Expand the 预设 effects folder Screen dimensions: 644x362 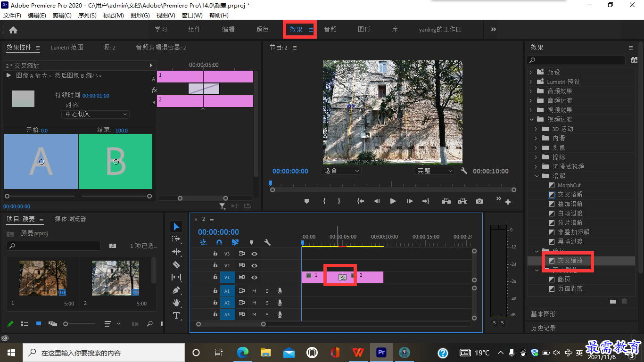531,72
